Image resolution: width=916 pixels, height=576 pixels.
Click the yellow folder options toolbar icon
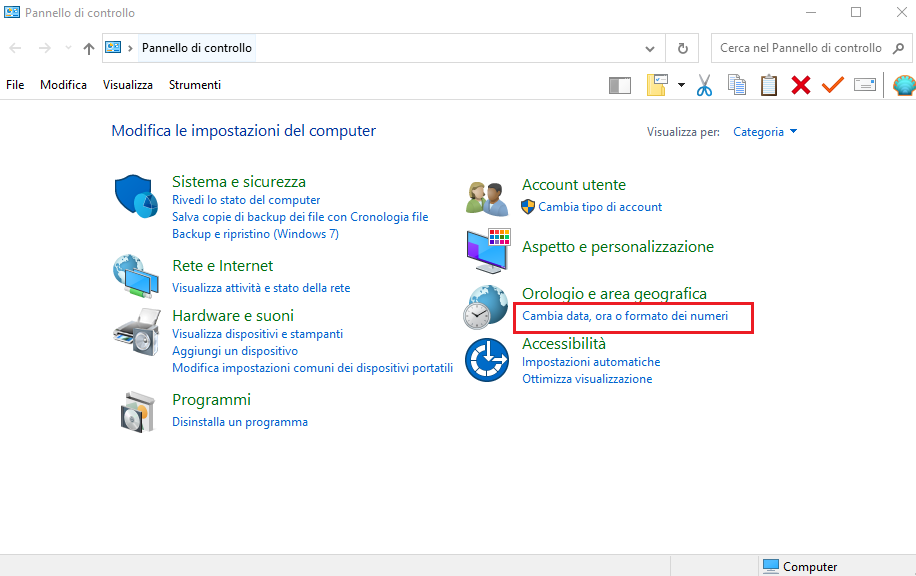[x=657, y=85]
